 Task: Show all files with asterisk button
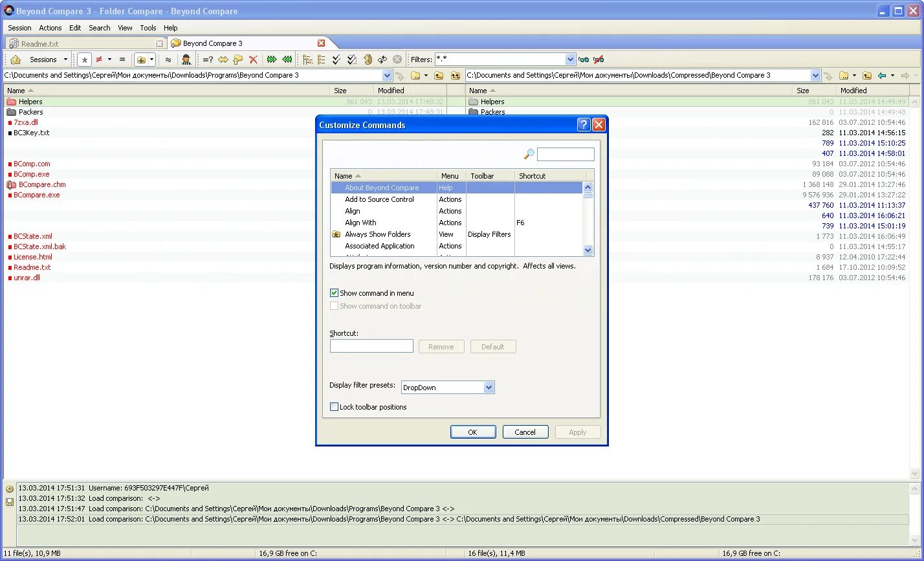click(x=84, y=60)
